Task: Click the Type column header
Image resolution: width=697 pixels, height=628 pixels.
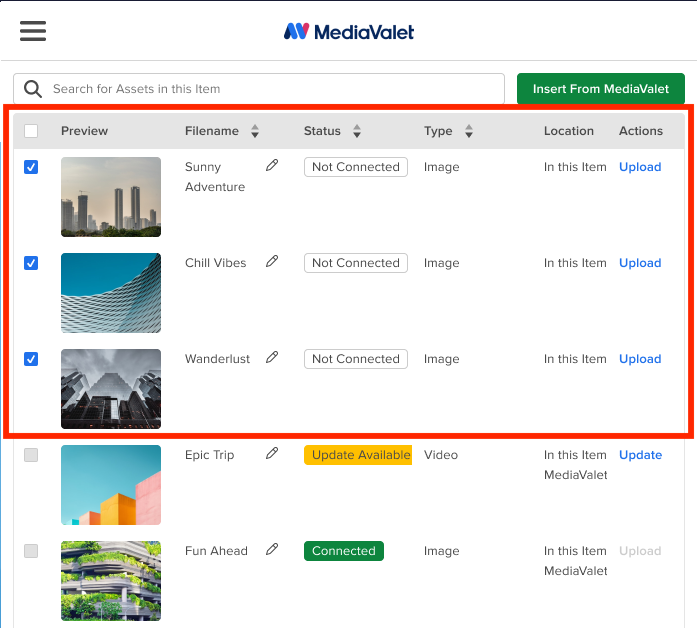Action: [x=438, y=131]
